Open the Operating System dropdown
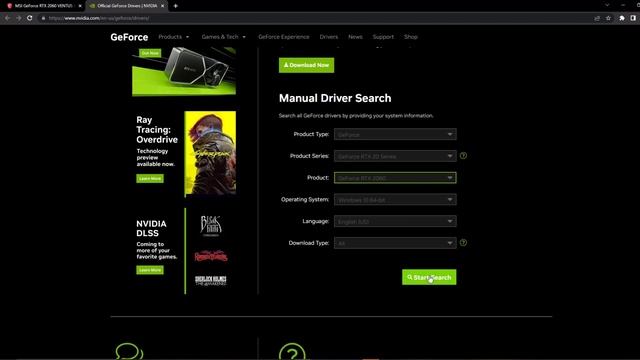The height and width of the screenshot is (360, 640). coord(395,200)
